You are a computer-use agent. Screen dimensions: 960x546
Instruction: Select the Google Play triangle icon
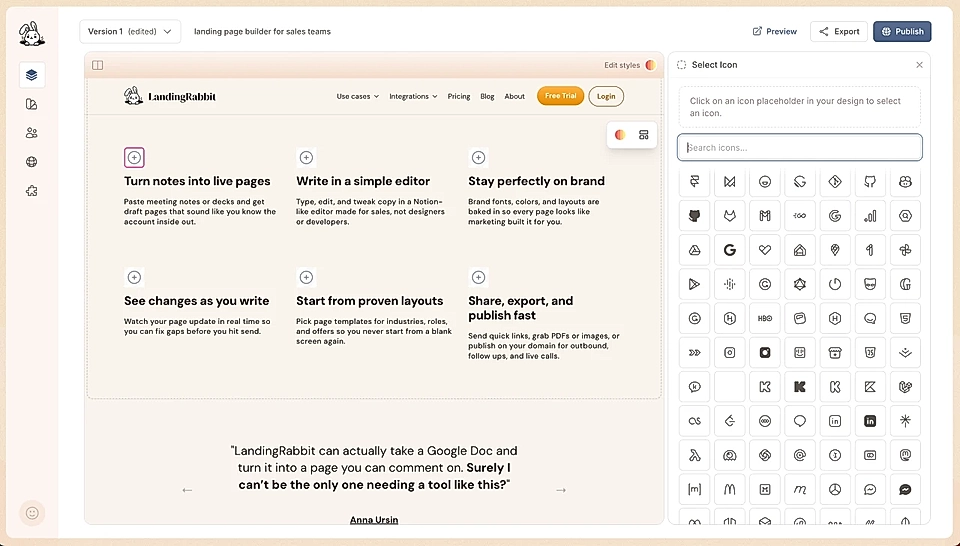click(x=694, y=285)
